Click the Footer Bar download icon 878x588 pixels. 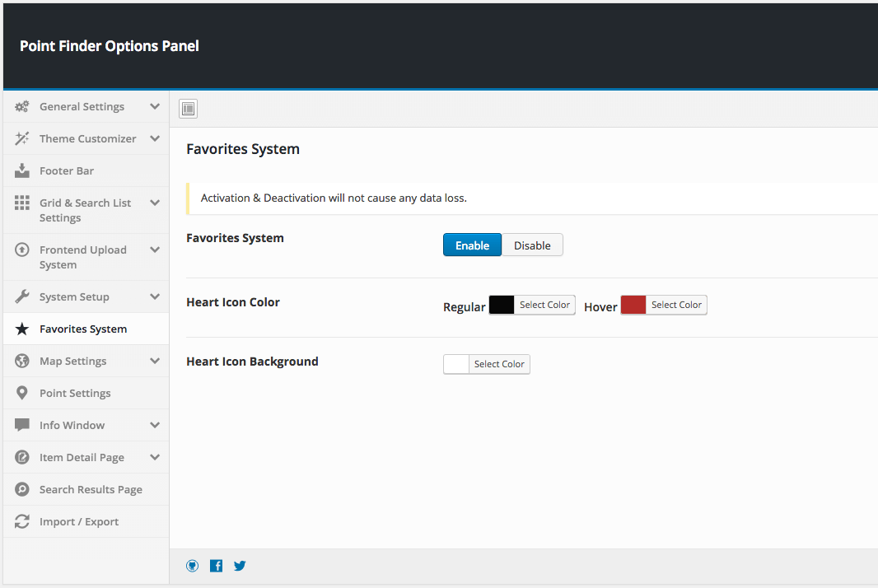coord(22,170)
